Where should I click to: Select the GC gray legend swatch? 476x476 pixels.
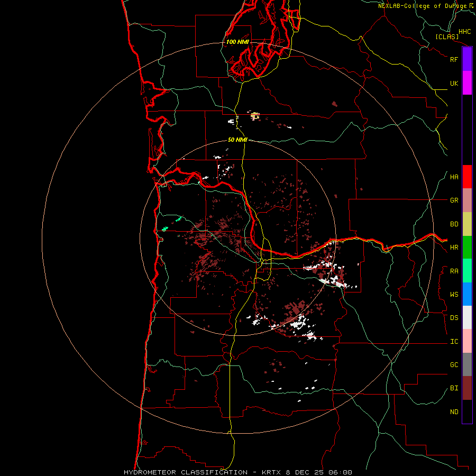coord(467,364)
